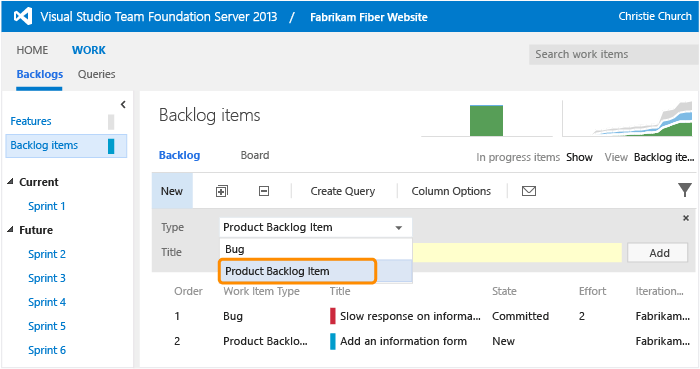Screen dimensions: 700x369
Task: Click the Visual Studio logo icon
Action: [x=23, y=17]
